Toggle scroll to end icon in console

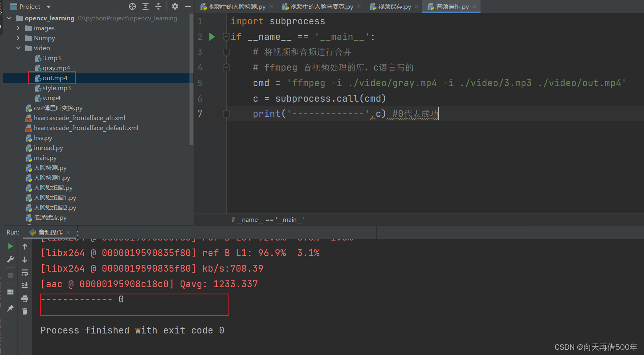25,285
